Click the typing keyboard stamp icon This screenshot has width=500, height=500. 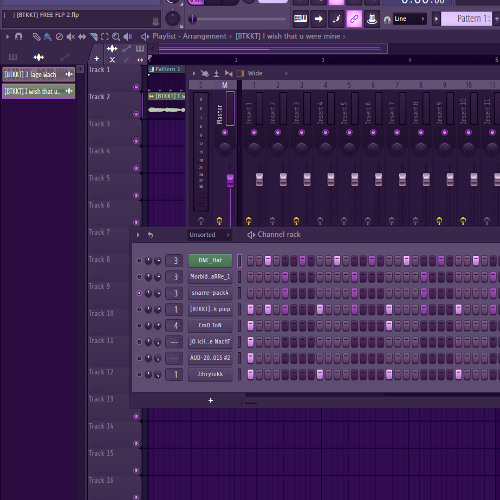(x=372, y=19)
